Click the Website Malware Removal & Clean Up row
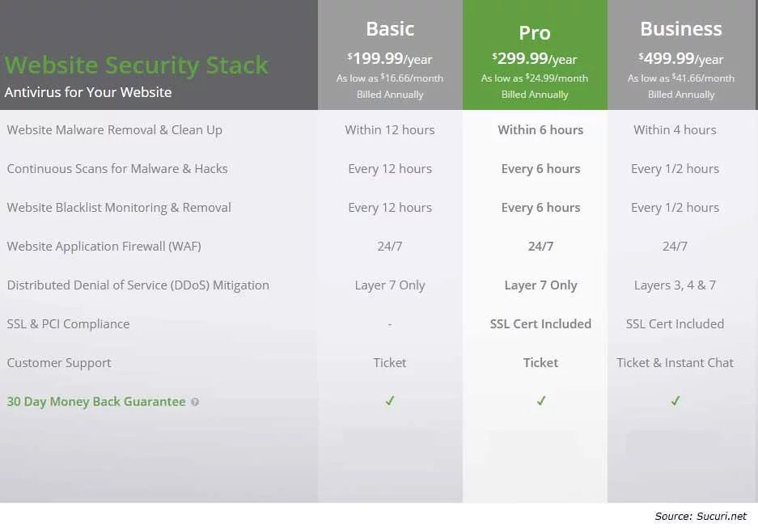 point(379,130)
